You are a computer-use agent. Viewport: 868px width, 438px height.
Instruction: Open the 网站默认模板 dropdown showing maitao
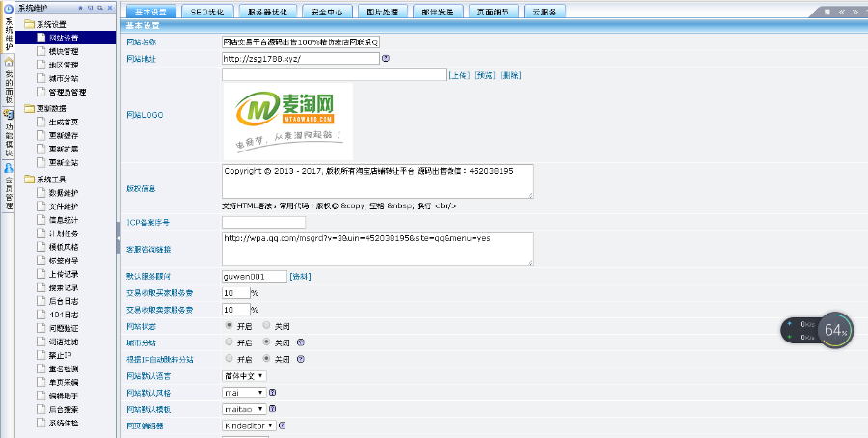244,409
